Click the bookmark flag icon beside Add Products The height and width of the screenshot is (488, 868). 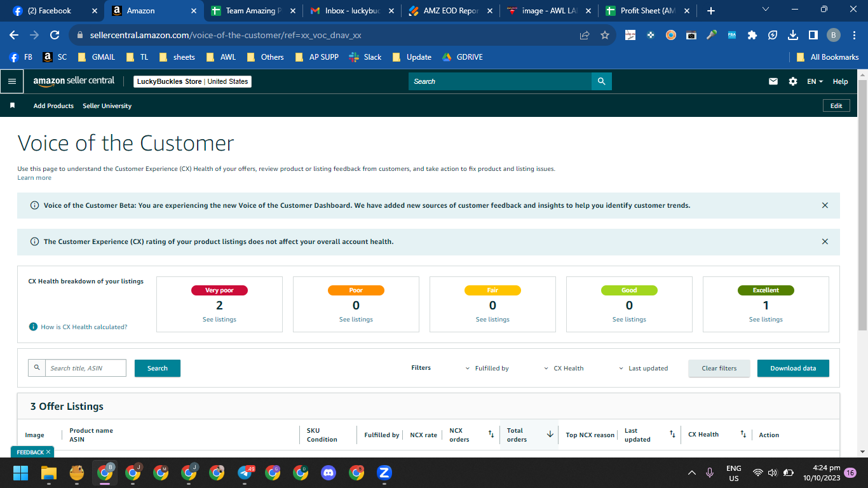(x=12, y=105)
